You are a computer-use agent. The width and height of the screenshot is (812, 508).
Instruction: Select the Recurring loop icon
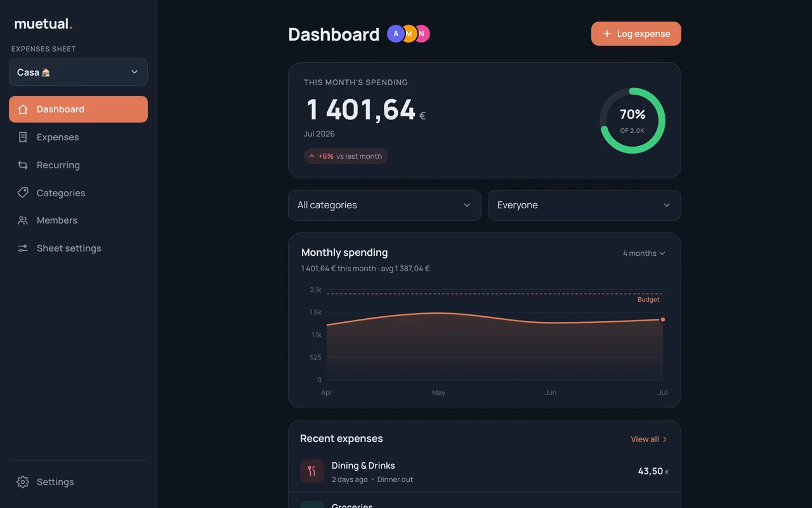[23, 165]
